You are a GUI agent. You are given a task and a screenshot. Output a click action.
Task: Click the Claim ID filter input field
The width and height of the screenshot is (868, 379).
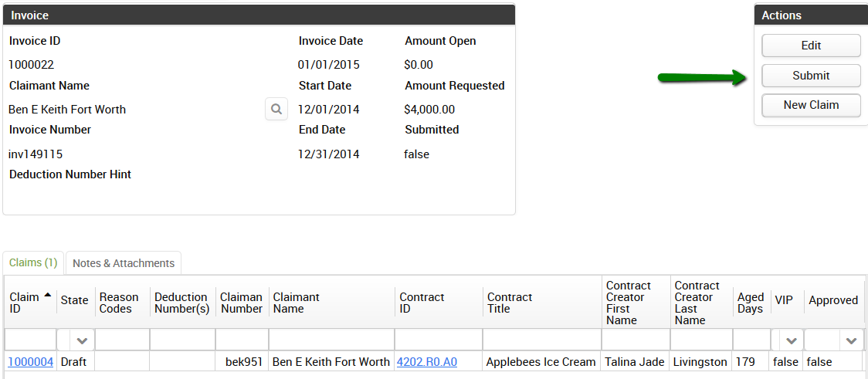(30, 340)
